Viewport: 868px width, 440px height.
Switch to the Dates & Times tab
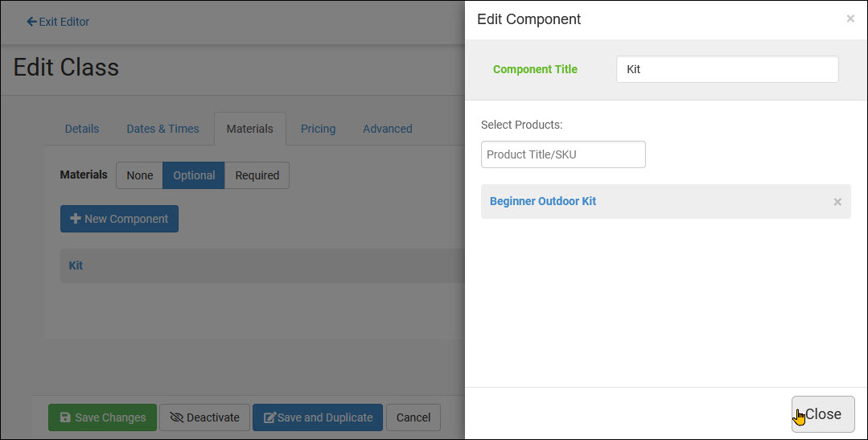[x=162, y=129]
